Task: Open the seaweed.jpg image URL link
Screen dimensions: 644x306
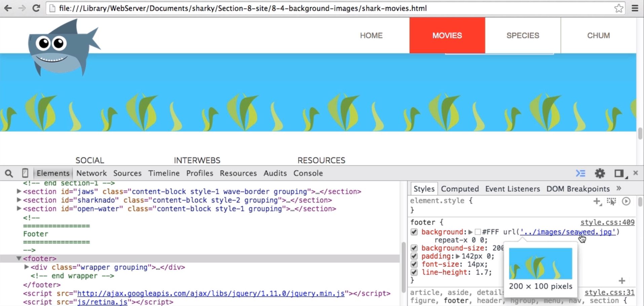Action: tap(568, 232)
